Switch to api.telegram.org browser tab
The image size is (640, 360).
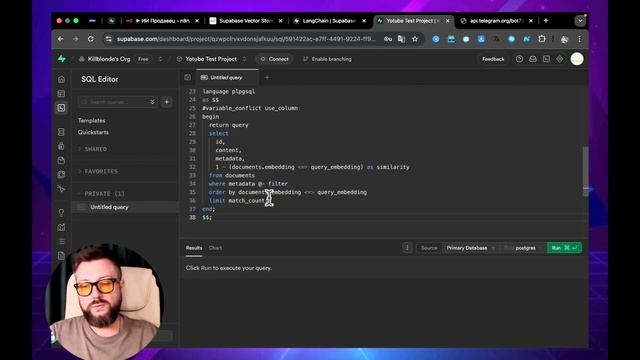[496, 20]
